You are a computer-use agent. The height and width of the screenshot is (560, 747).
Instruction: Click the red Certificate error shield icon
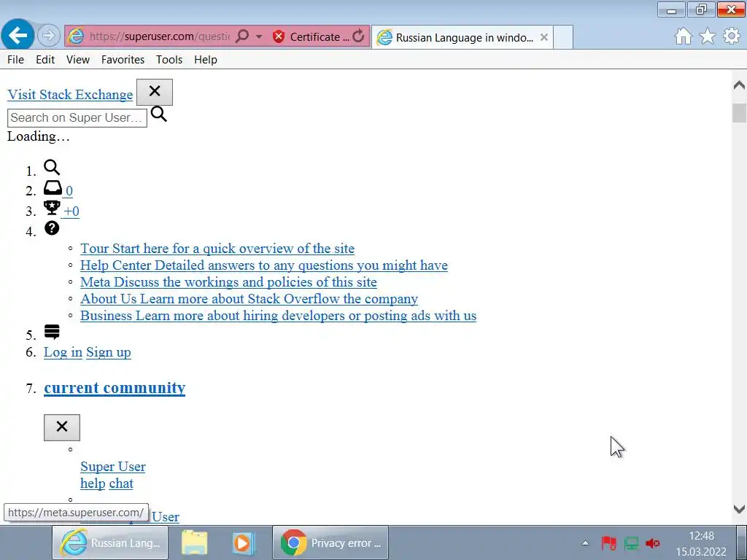(x=279, y=36)
